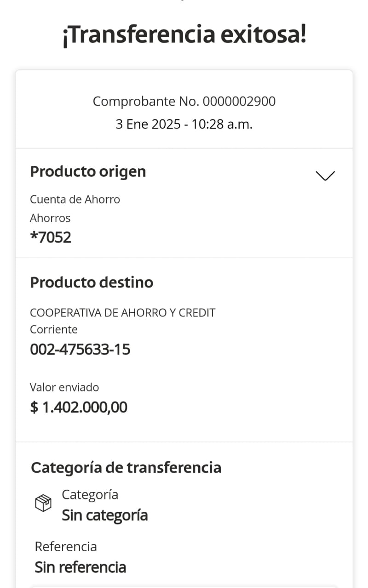Tap the amount $ 1.402.000,00

79,407
